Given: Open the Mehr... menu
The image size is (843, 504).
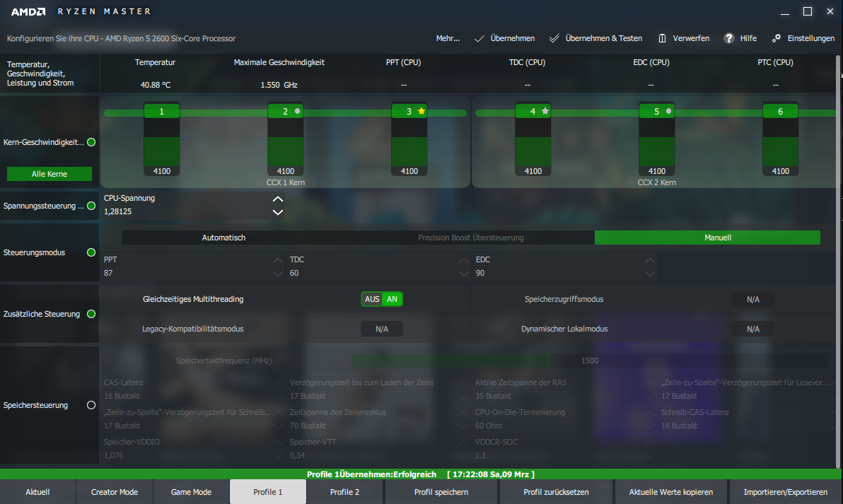Looking at the screenshot, I should point(448,38).
